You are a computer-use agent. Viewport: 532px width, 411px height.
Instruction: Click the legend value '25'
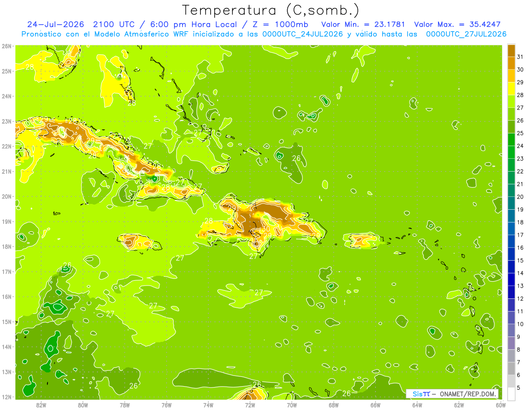[520, 133]
